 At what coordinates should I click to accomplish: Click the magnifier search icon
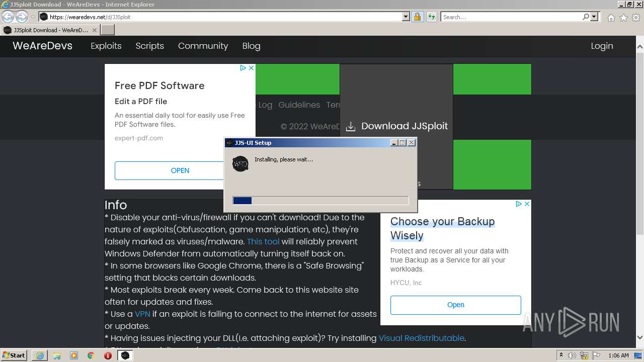[x=586, y=17]
